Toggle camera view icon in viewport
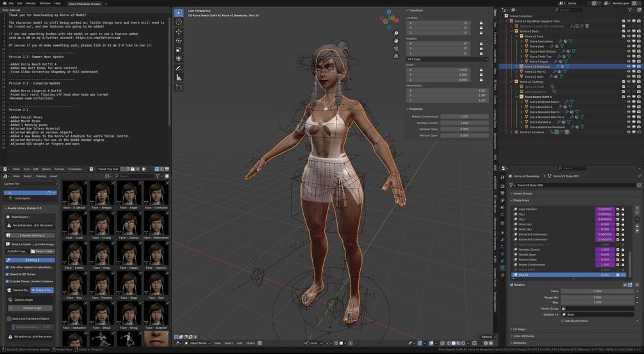 point(396,48)
